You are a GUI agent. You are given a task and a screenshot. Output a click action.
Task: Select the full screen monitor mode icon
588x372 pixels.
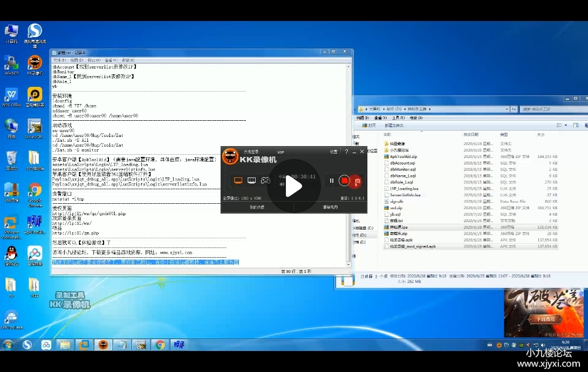click(x=238, y=181)
